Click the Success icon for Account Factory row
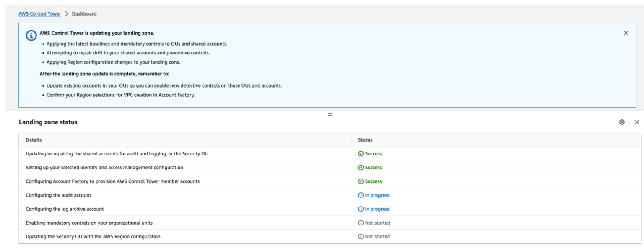This screenshot has height=251, width=644. coord(360,181)
